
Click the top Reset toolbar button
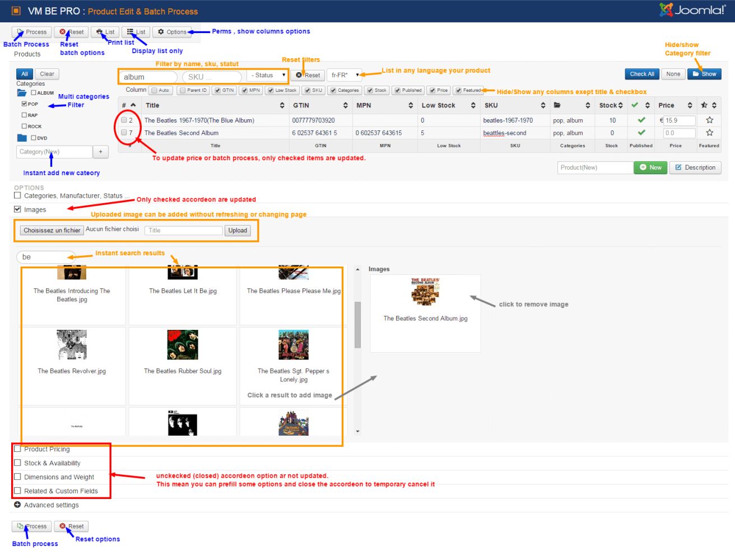[x=71, y=32]
